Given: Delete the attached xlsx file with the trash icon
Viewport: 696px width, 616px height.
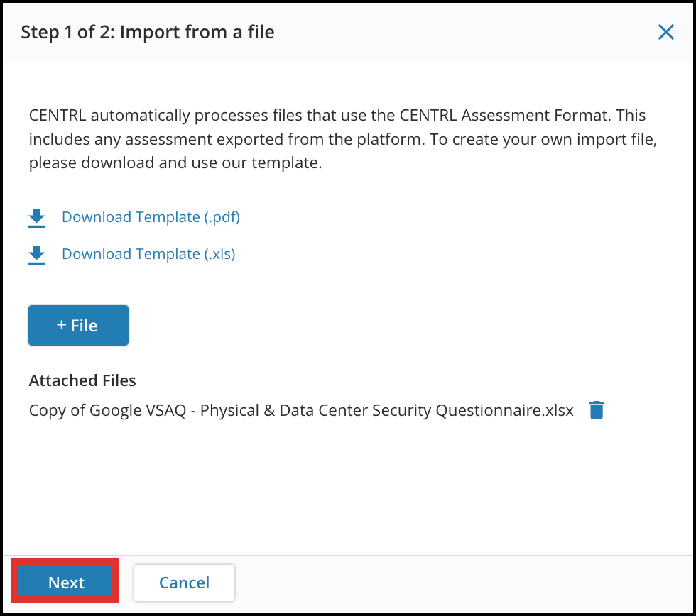Looking at the screenshot, I should [x=596, y=409].
